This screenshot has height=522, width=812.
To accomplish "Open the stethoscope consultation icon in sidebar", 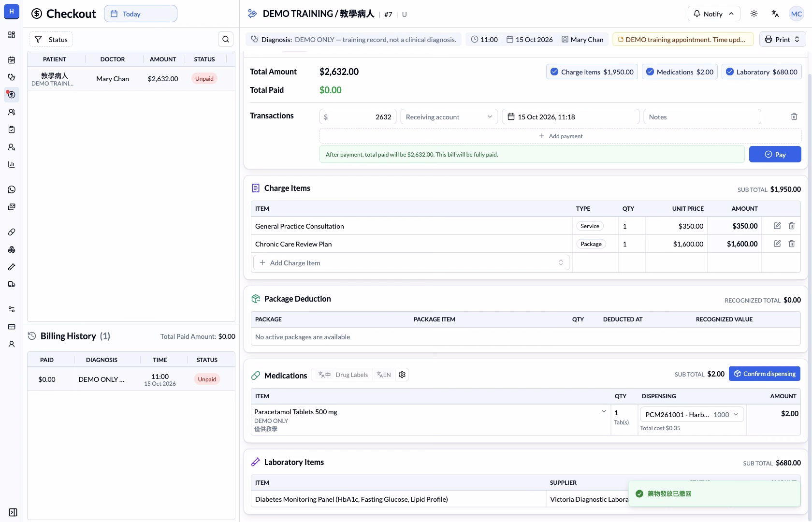I will point(12,77).
